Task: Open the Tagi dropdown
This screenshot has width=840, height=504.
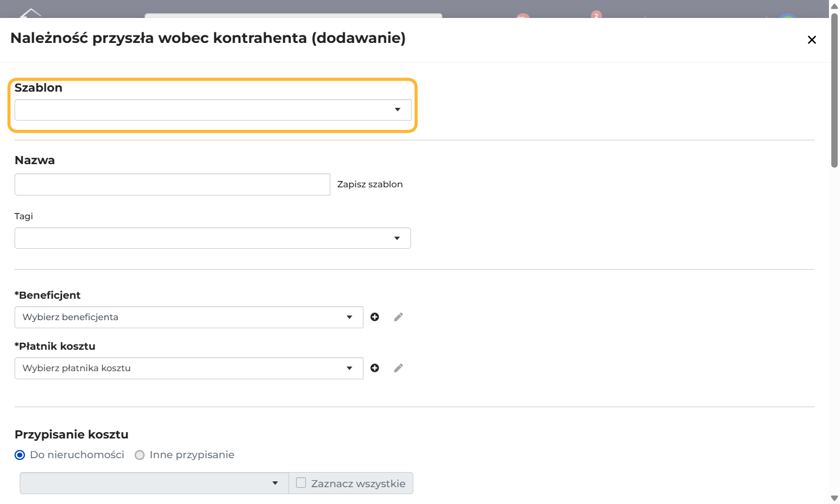Action: (x=212, y=238)
